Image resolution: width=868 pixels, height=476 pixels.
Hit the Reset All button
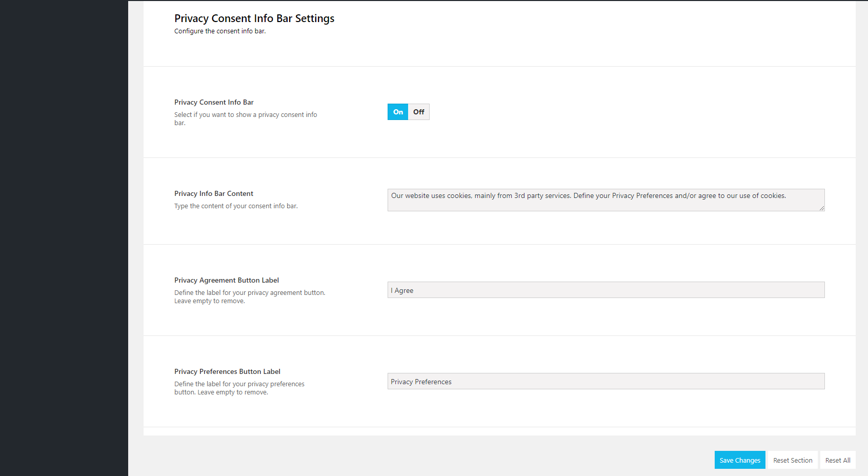(x=837, y=460)
